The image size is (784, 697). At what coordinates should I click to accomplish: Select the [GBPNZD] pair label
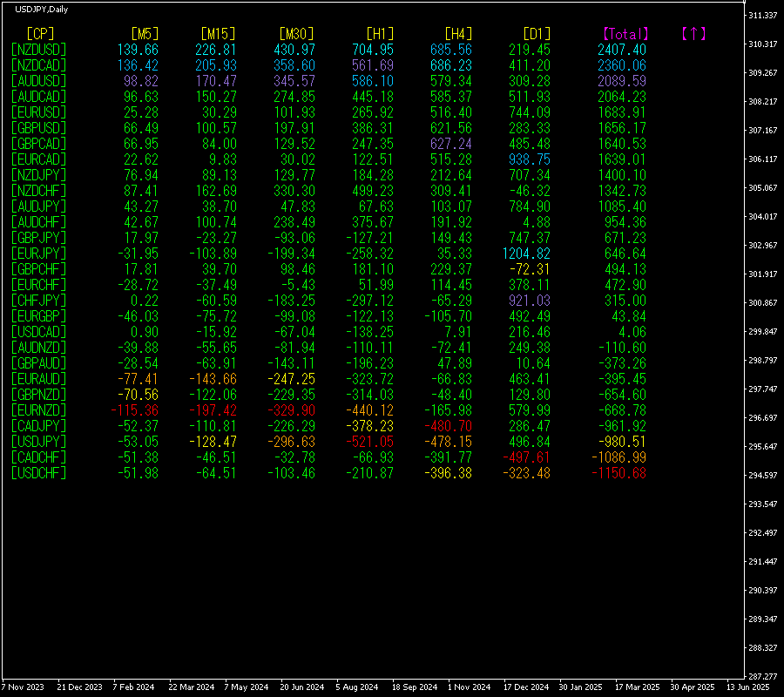pyautogui.click(x=38, y=395)
